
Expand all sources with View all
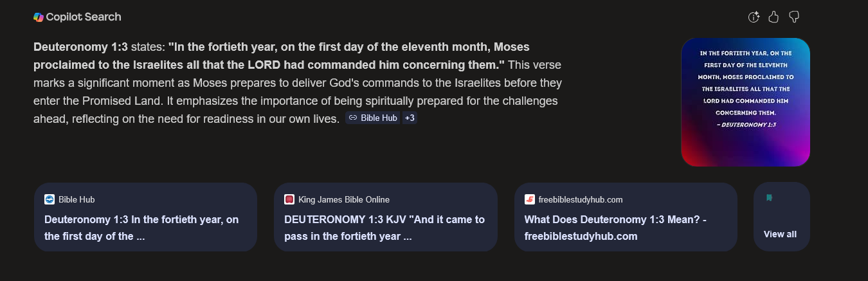pos(780,234)
